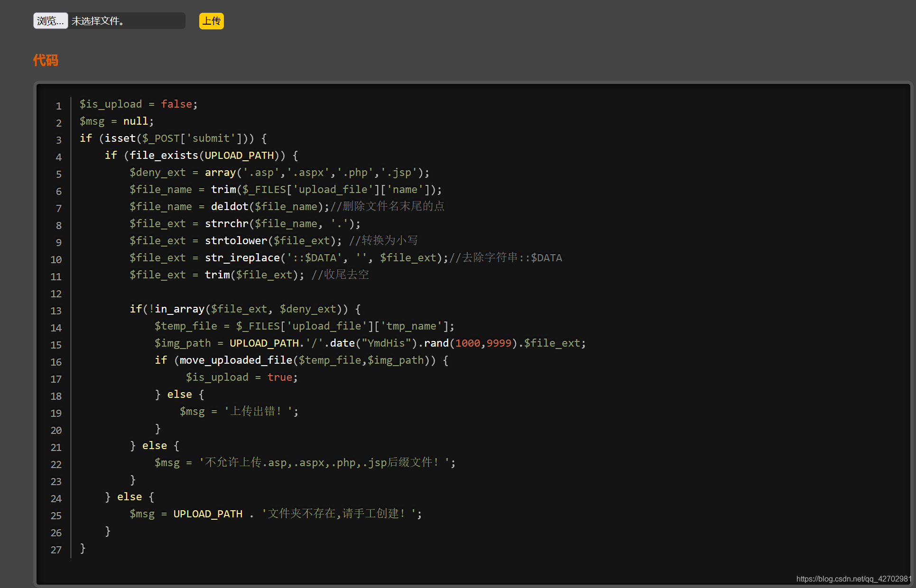Click the 浏览... file browse button
The height and width of the screenshot is (588, 916).
tap(50, 20)
